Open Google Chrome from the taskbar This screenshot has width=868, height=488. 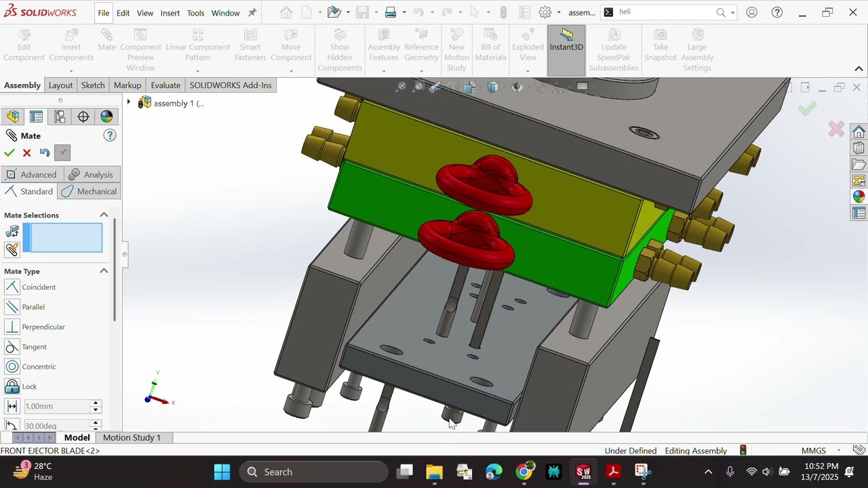pos(524,472)
